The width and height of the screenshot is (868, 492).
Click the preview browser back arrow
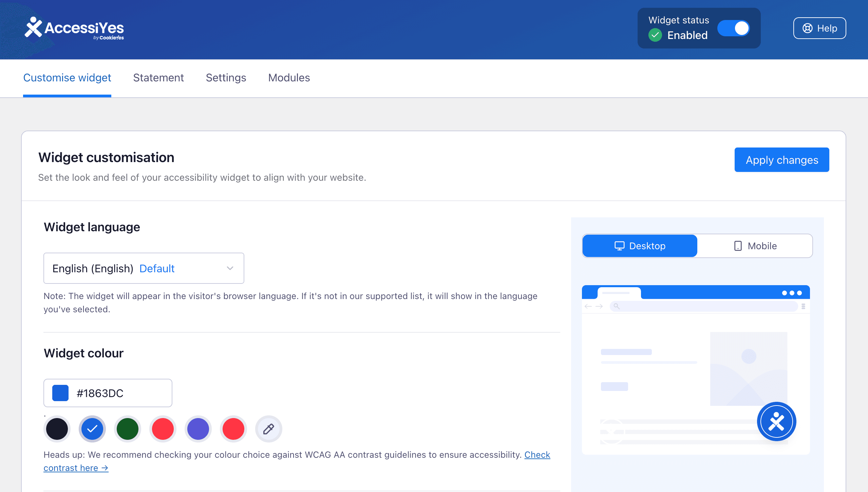tap(588, 306)
